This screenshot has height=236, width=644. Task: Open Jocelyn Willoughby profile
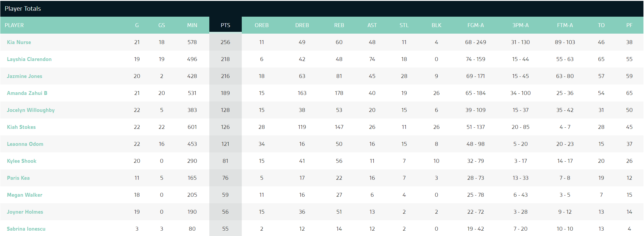[x=31, y=110]
